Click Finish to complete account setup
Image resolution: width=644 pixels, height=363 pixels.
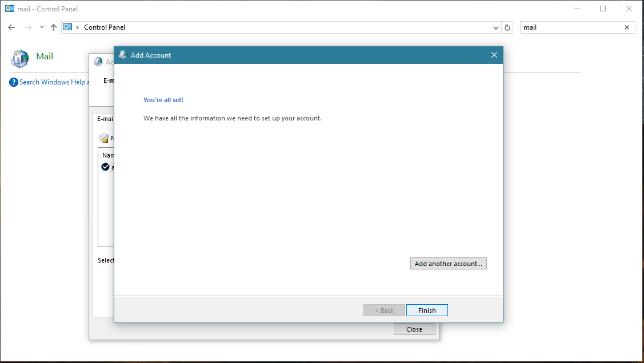point(427,310)
